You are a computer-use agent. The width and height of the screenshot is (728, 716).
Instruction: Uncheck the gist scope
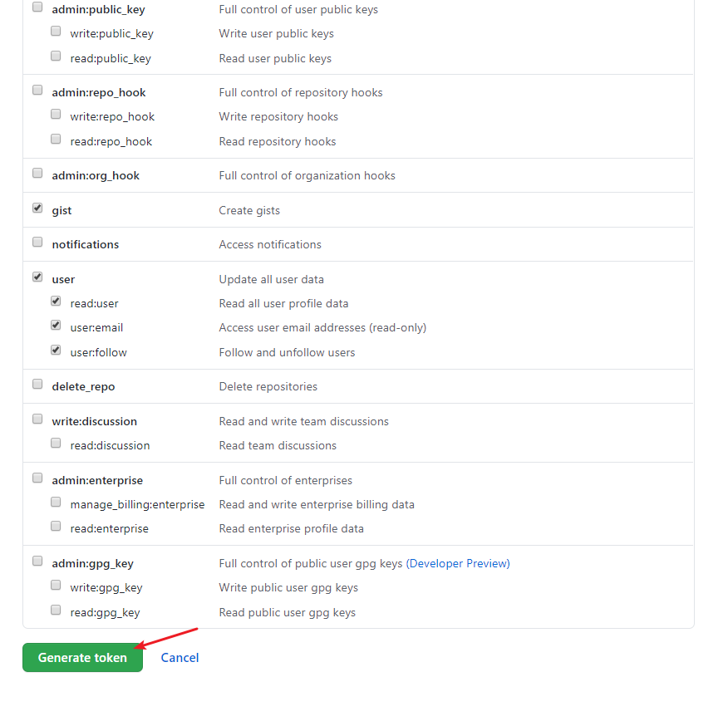pyautogui.click(x=37, y=208)
